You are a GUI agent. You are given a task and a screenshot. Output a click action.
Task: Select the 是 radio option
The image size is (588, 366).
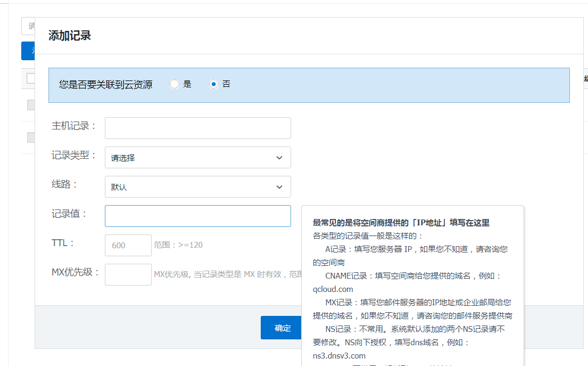pyautogui.click(x=174, y=84)
